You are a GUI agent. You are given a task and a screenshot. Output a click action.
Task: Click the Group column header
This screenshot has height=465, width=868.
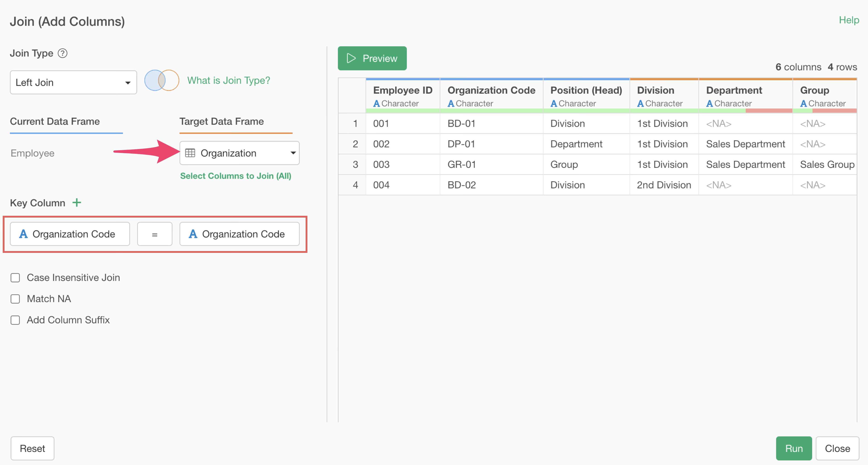pos(825,96)
